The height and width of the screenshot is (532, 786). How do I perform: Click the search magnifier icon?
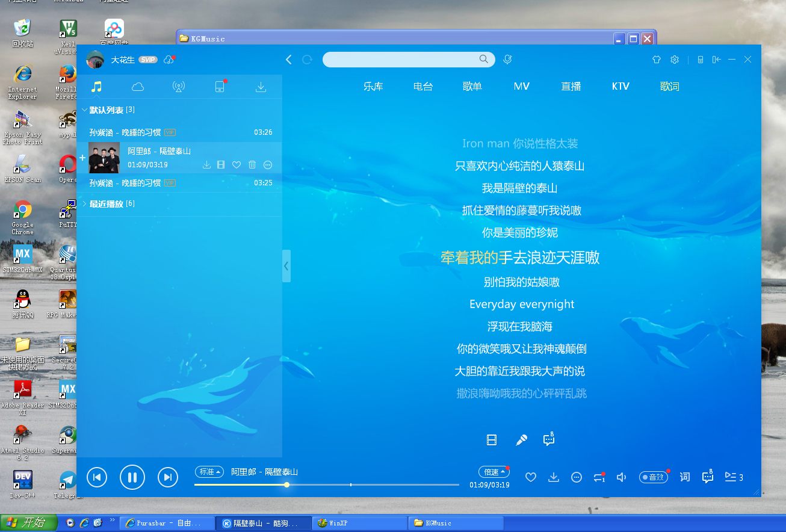pos(484,59)
